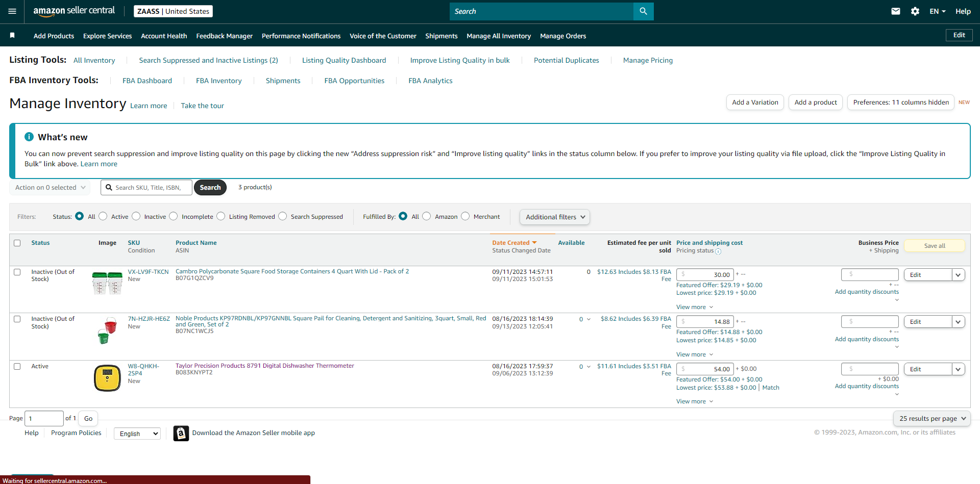Check the Taylor thermometer row checkbox
Screen dimensions: 980x484
(x=17, y=366)
